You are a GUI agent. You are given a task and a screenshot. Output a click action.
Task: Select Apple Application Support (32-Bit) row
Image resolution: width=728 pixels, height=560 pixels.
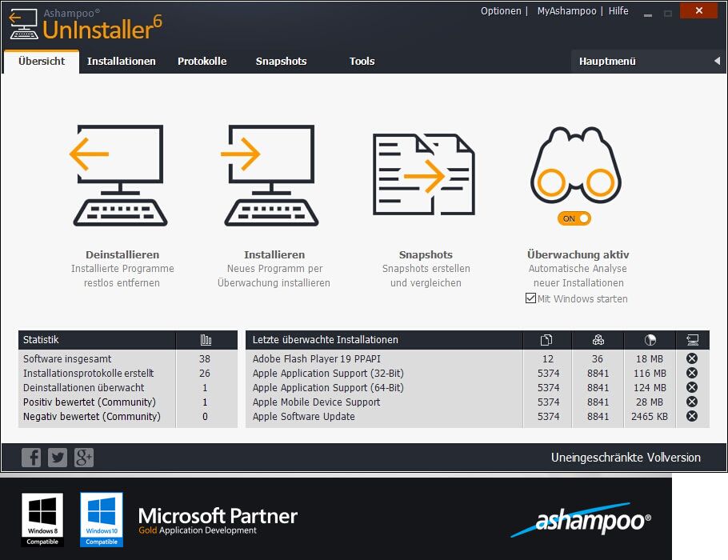(478, 373)
